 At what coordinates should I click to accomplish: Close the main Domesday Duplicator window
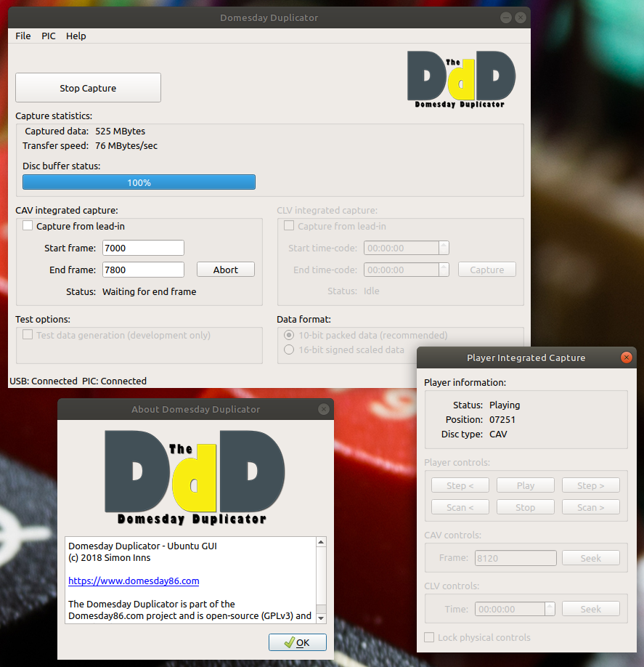(520, 17)
